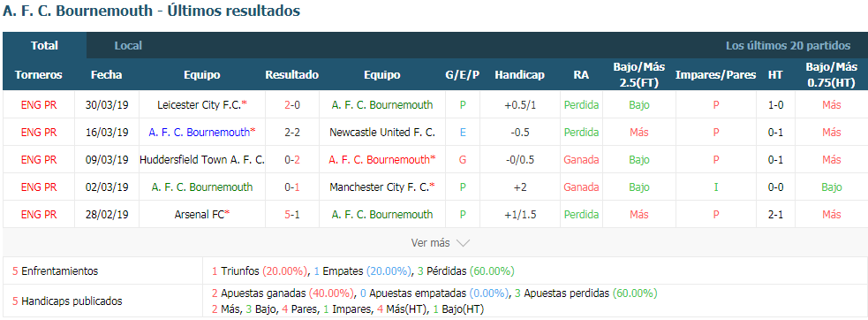868x320 pixels.
Task: Click the G/E/P column header
Action: tap(462, 75)
